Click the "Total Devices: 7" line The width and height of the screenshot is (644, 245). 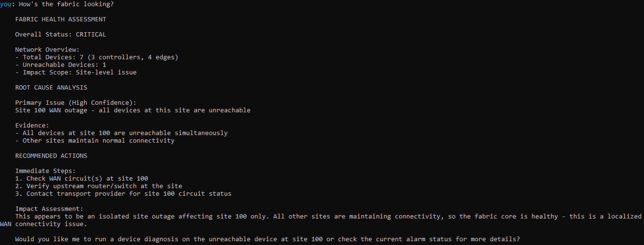click(96, 57)
